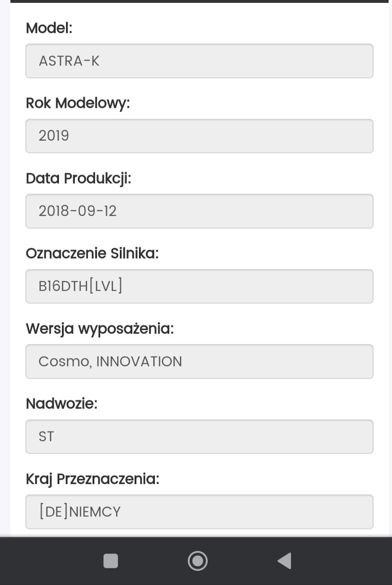Click the "Model:" label
Image resolution: width=392 pixels, height=585 pixels.
click(49, 28)
